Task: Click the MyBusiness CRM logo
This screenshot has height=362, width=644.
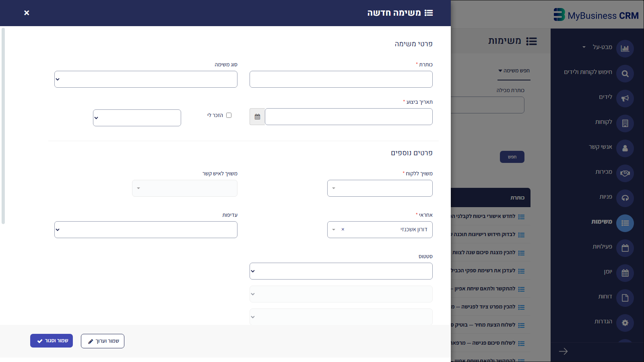Action: (596, 15)
